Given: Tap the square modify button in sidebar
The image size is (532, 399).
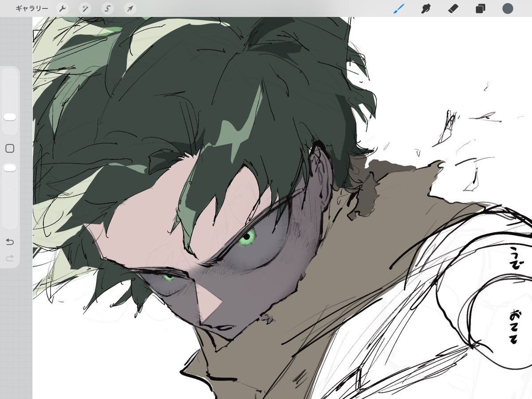Looking at the screenshot, I should pos(10,148).
